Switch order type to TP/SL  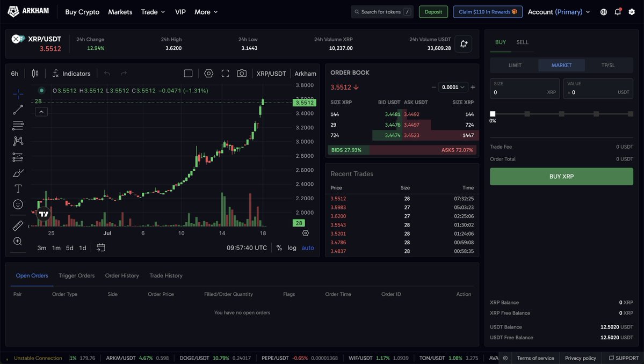click(x=608, y=65)
